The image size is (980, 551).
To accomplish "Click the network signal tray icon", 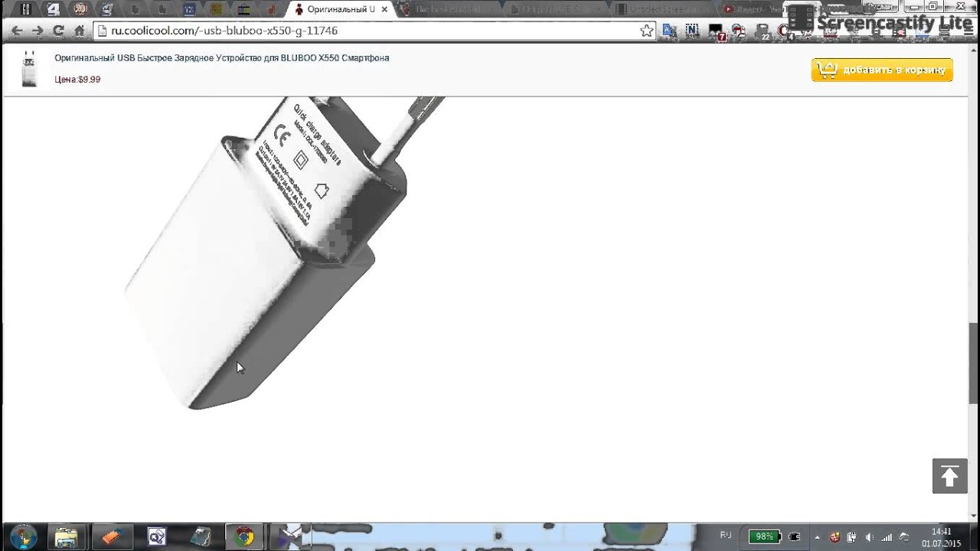I will pos(887,536).
